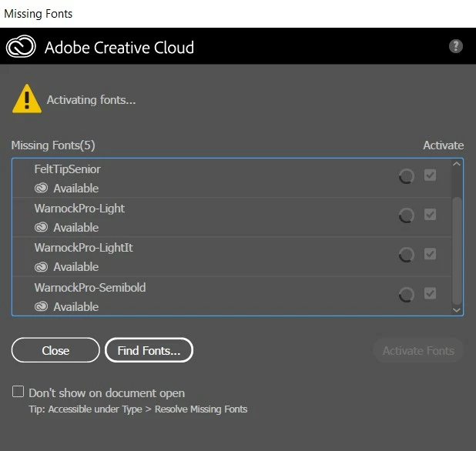Click the Activating fonts... status text
The height and width of the screenshot is (451, 476).
91,100
